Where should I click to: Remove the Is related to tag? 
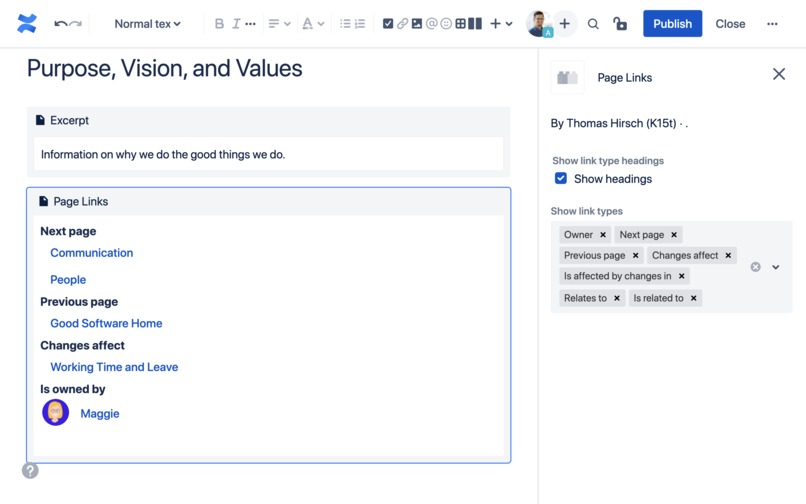pos(693,298)
